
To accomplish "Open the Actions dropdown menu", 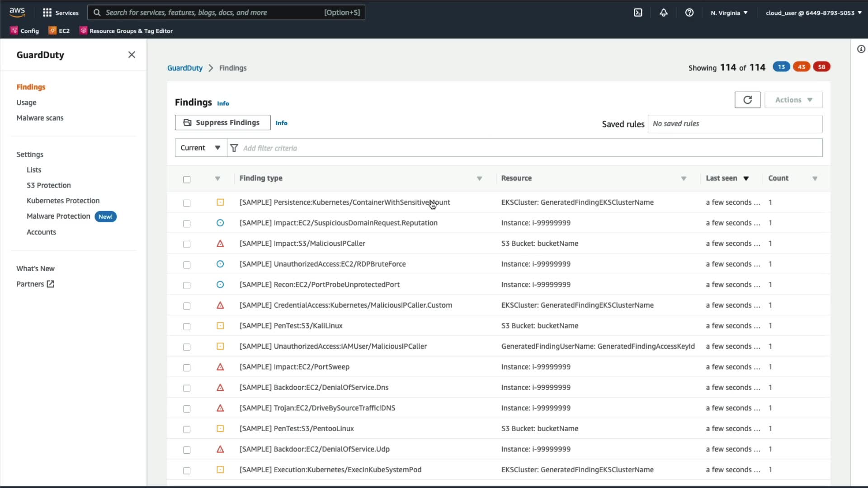I will 793,100.
